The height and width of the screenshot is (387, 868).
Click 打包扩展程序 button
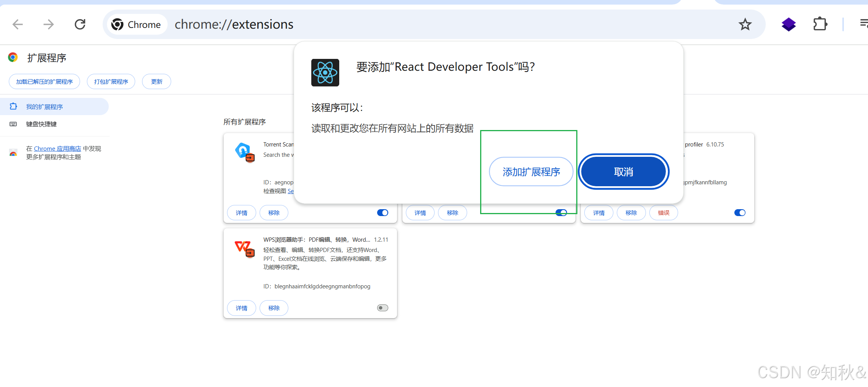tap(111, 81)
